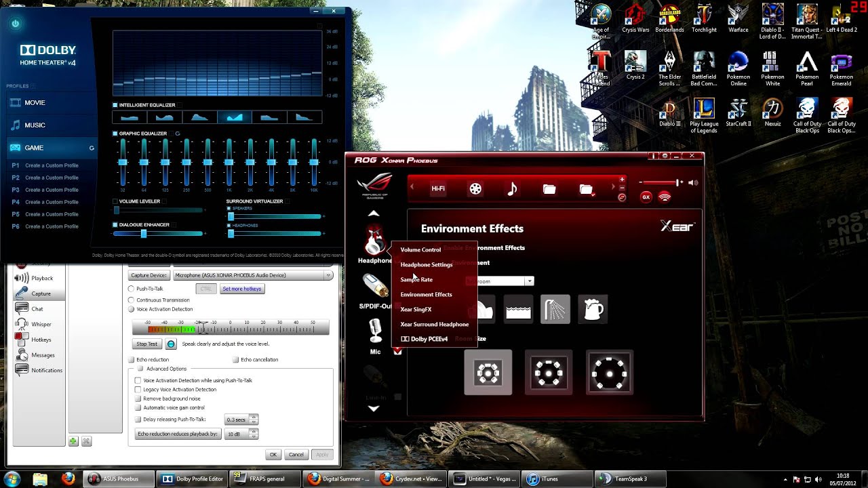
Task: Pick the underwater environment effect icon
Action: (518, 309)
